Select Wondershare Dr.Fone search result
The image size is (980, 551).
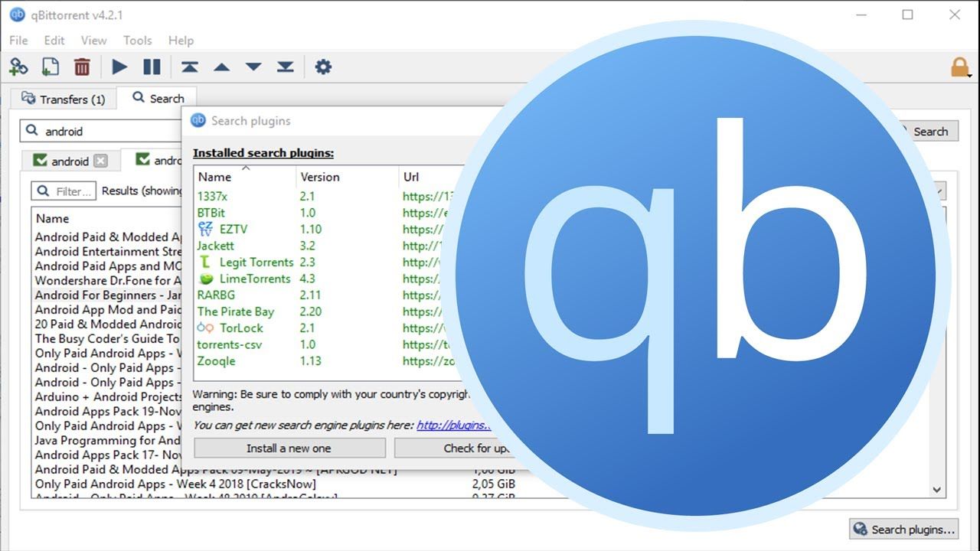[108, 280]
